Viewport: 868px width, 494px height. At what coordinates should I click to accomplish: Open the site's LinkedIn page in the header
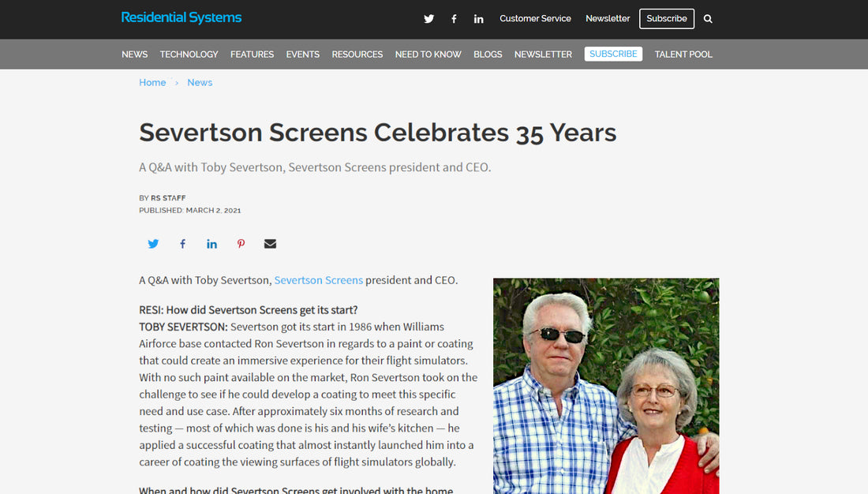click(x=478, y=18)
